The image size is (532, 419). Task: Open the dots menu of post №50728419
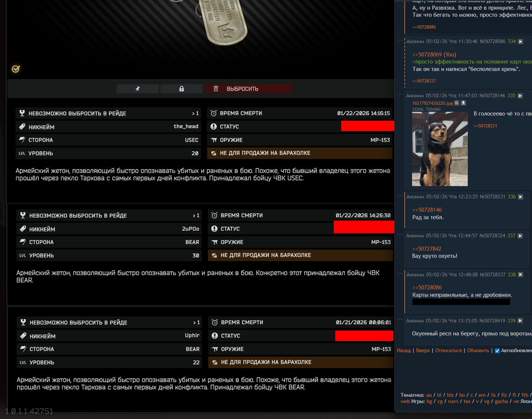click(x=400, y=319)
